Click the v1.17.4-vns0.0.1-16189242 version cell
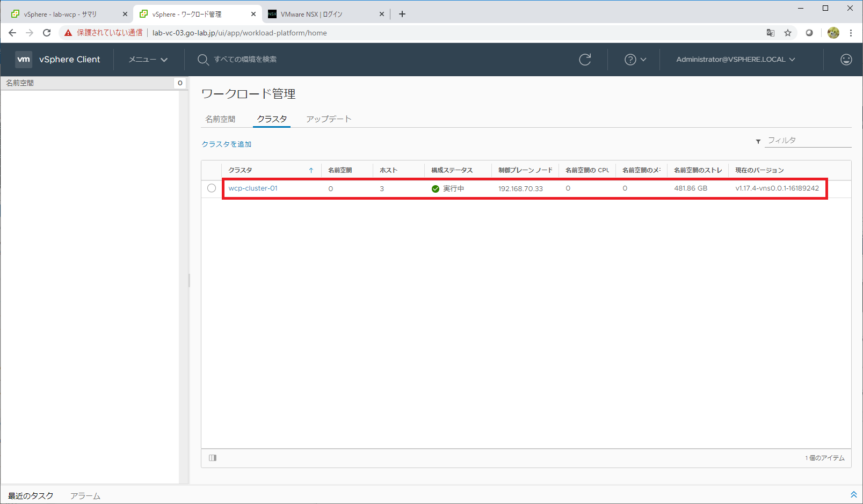863x504 pixels. click(777, 188)
